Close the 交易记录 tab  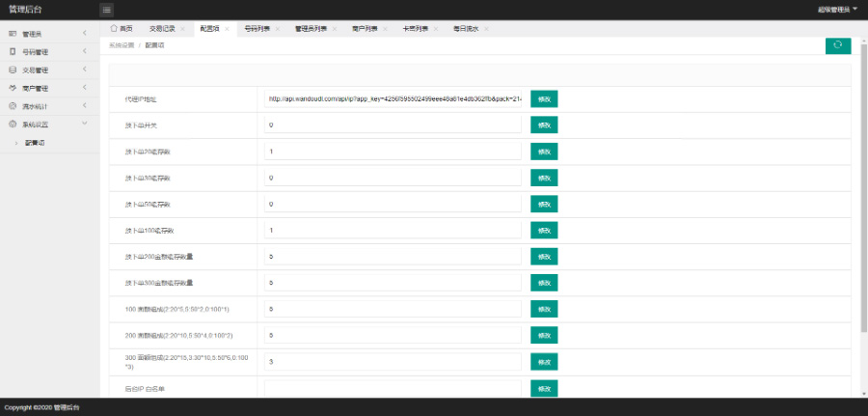tap(182, 29)
